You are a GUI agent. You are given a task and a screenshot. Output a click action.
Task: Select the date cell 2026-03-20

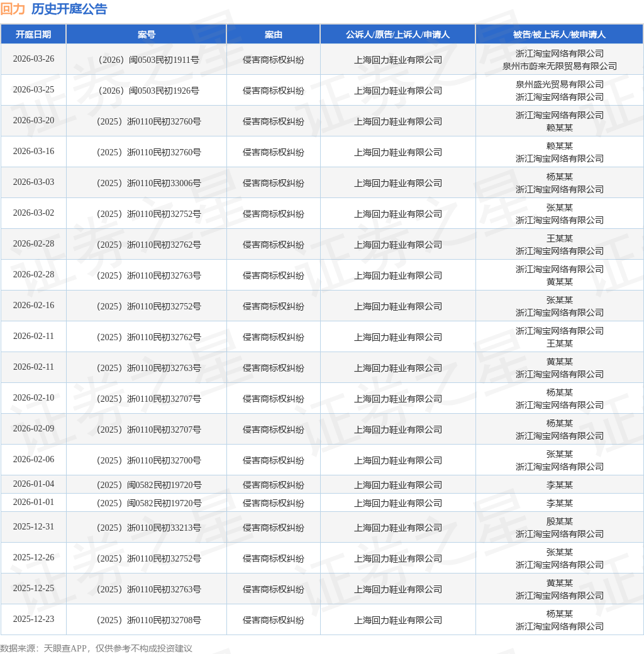click(33, 121)
